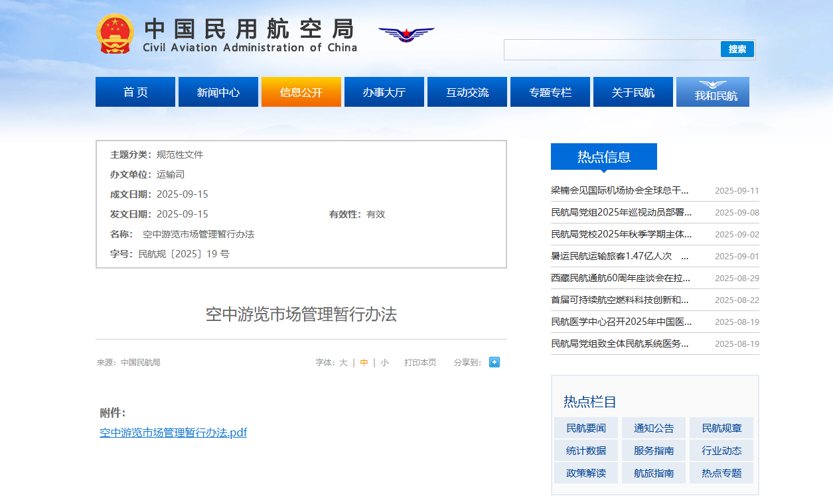This screenshot has width=833, height=504.
Task: Open the 我和民航 section
Action: (713, 92)
